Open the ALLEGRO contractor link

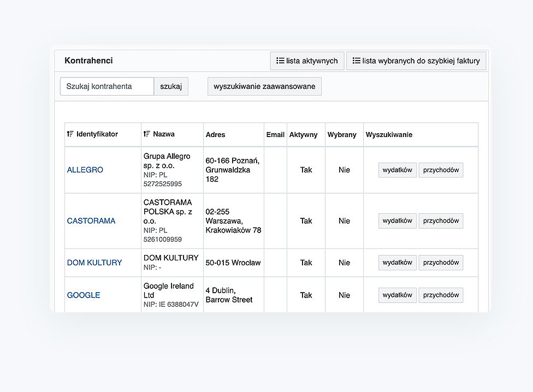pos(85,170)
